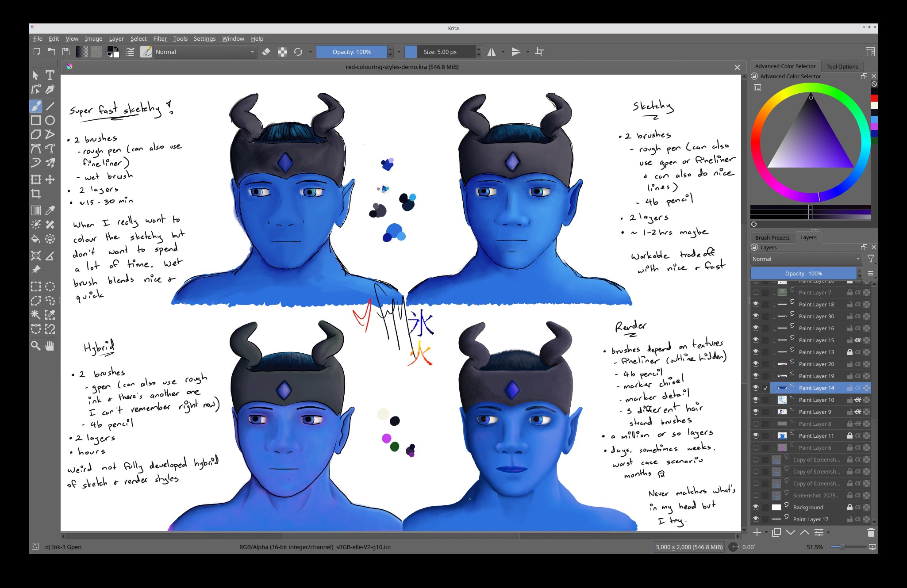The width and height of the screenshot is (907, 588).
Task: Switch to Brush Presets tab
Action: click(772, 237)
